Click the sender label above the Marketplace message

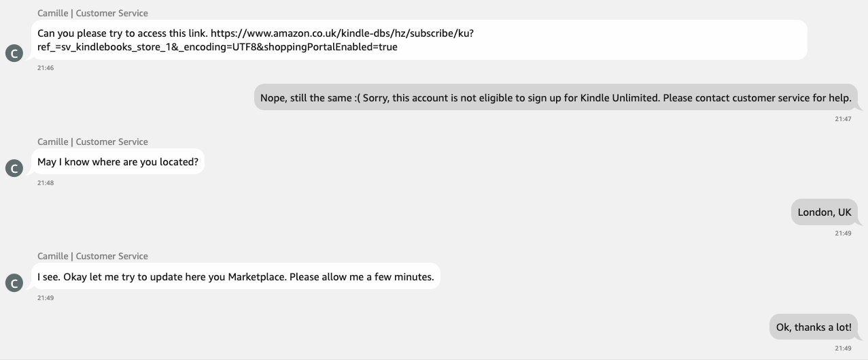coord(92,256)
